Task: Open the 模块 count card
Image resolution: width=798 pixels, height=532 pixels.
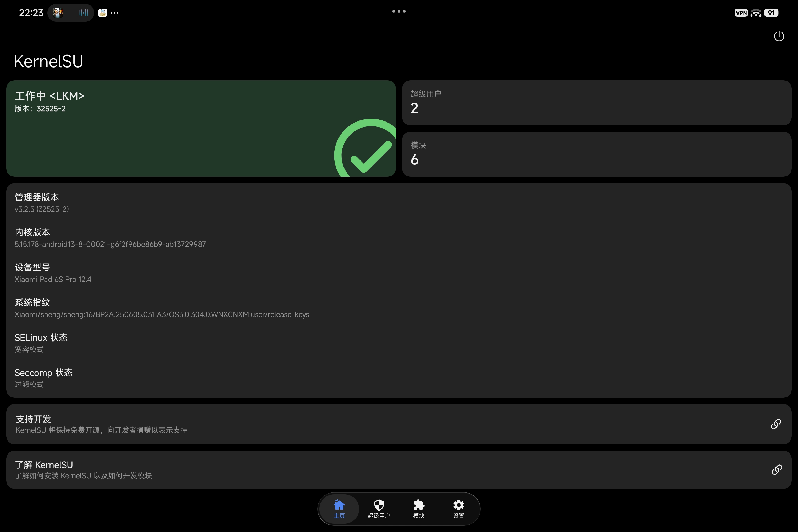Action: tap(596, 154)
